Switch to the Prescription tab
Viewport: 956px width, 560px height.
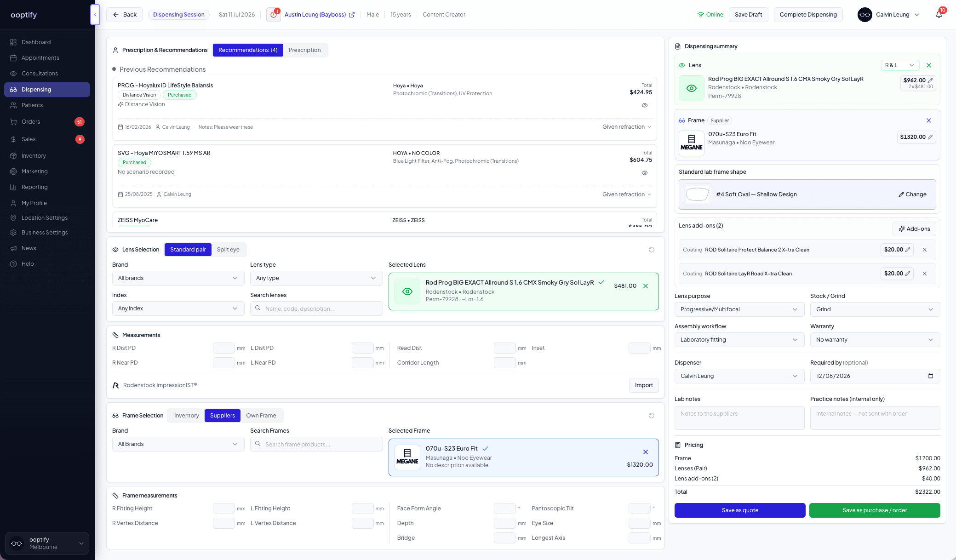point(305,50)
